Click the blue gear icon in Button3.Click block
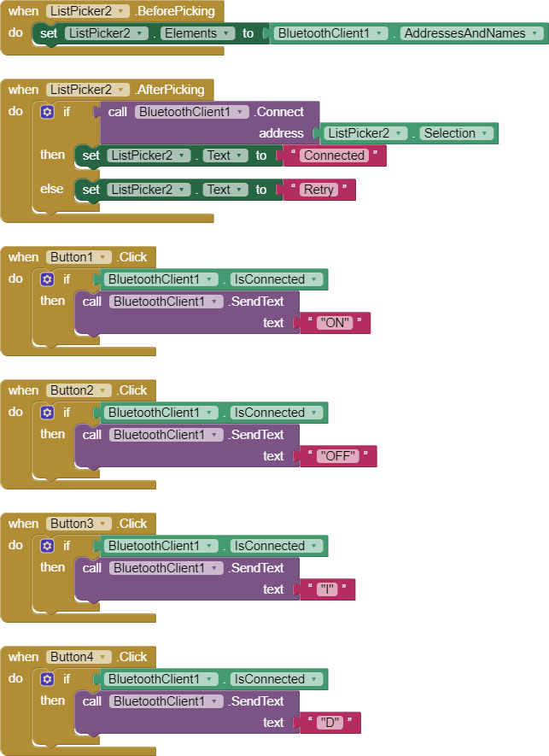 (x=47, y=545)
